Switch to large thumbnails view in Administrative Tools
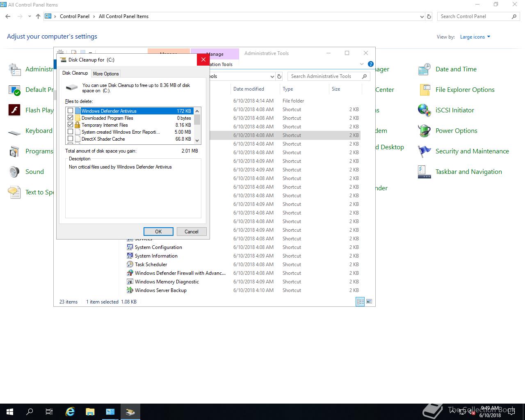This screenshot has width=525, height=420. (369, 301)
